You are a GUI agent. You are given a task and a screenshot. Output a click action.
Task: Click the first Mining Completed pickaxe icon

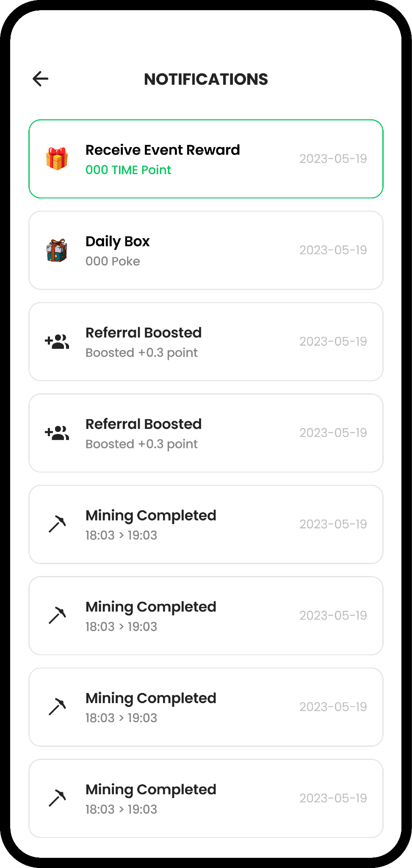(x=57, y=524)
